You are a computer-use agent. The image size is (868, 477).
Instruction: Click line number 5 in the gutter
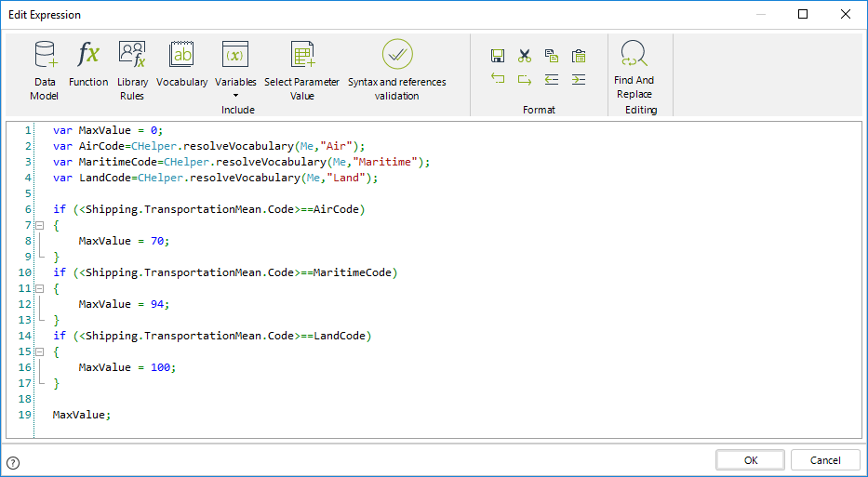pos(28,193)
